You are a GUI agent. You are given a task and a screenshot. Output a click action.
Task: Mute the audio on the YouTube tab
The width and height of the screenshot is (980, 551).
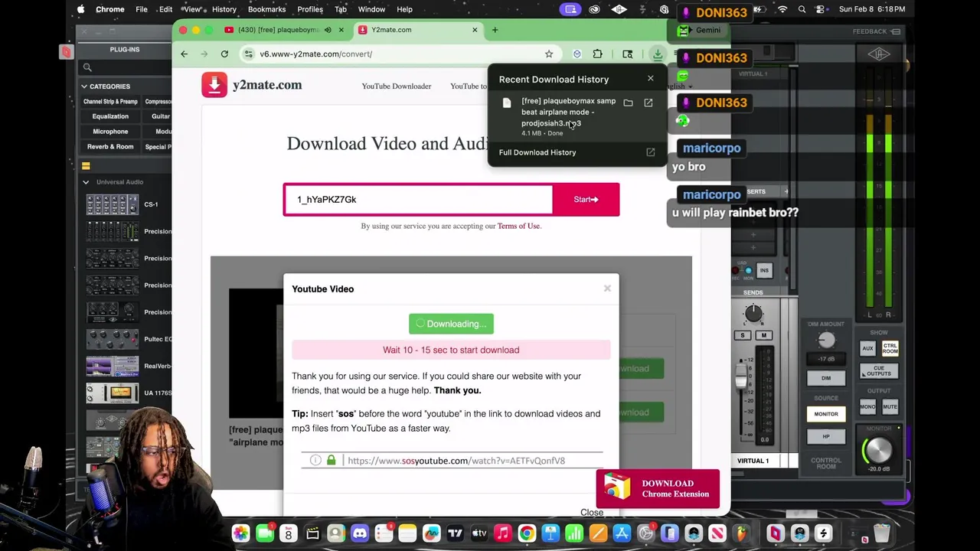point(328,30)
